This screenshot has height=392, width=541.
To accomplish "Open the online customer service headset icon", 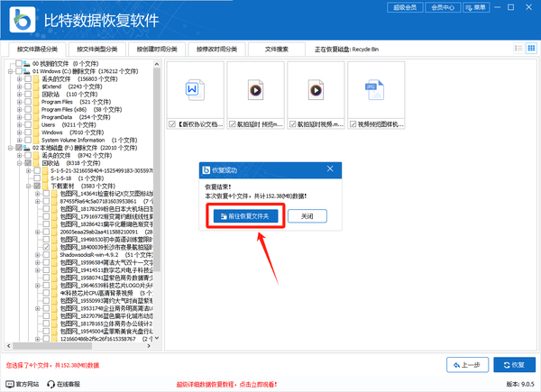I will pos(51,384).
